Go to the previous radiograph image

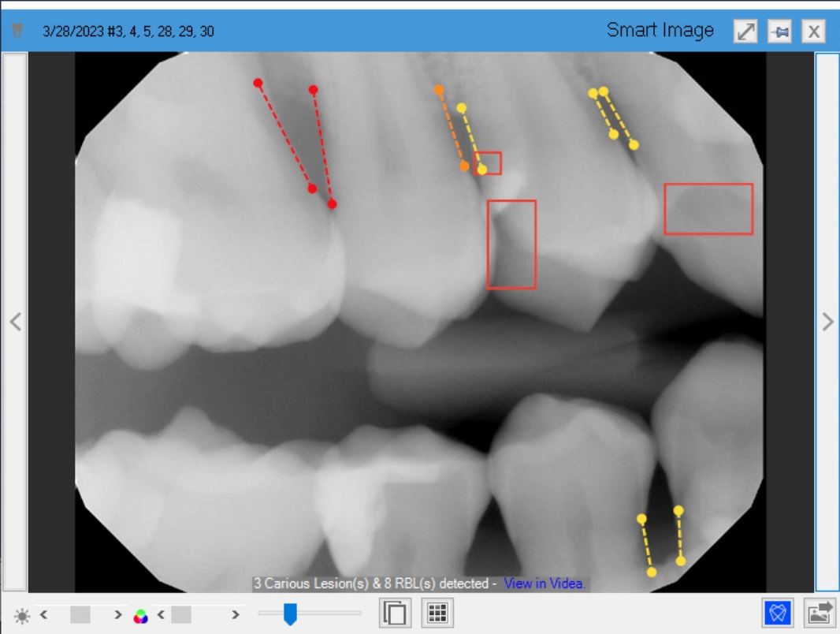(15, 322)
